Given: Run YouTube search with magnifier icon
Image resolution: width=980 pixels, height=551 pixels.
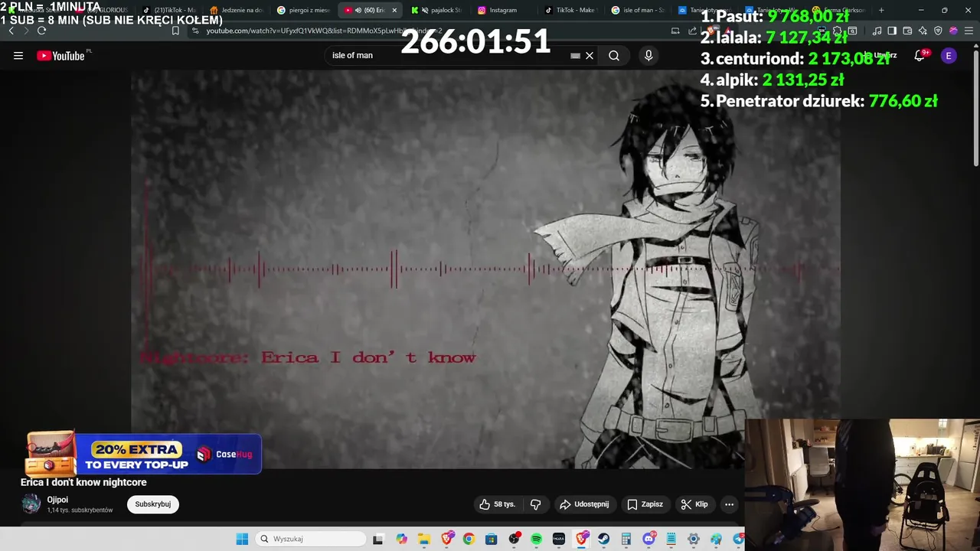Looking at the screenshot, I should 614,56.
